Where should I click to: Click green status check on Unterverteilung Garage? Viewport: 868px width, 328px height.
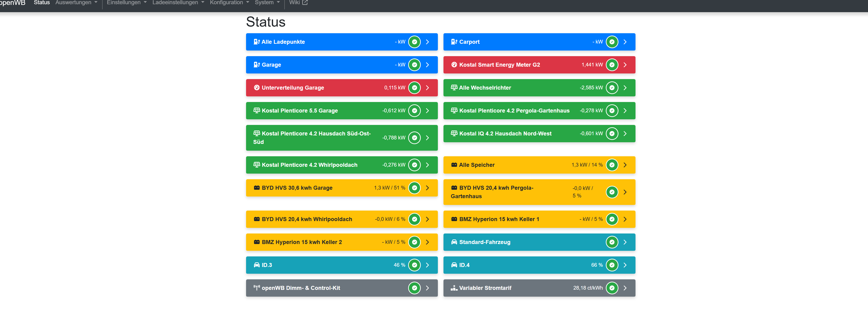414,88
